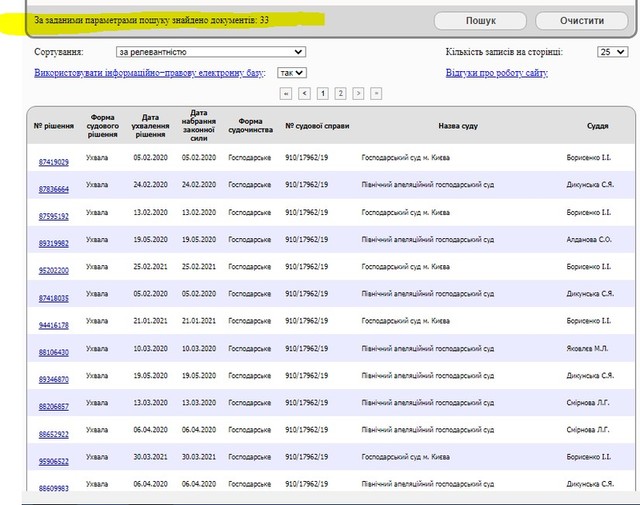Screen dimensions: 640x505
Task: Click Господарське cell in row 89346870
Action: 249,376
